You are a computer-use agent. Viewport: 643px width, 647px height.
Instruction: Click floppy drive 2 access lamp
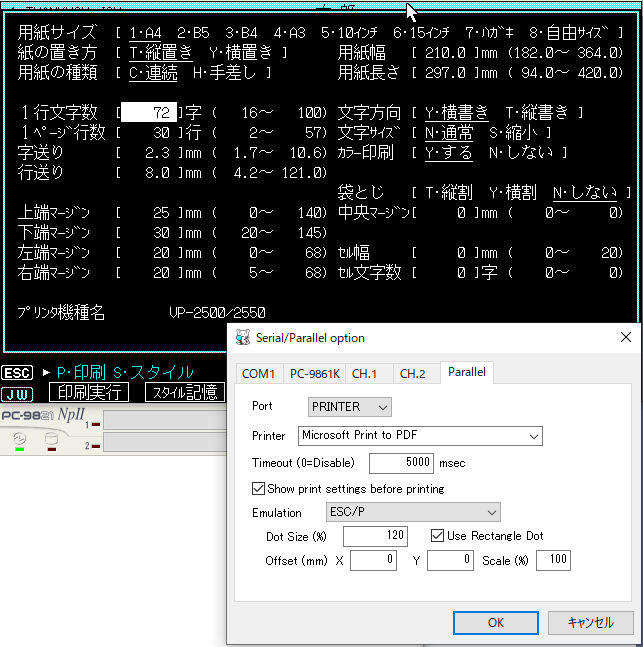coord(96,445)
